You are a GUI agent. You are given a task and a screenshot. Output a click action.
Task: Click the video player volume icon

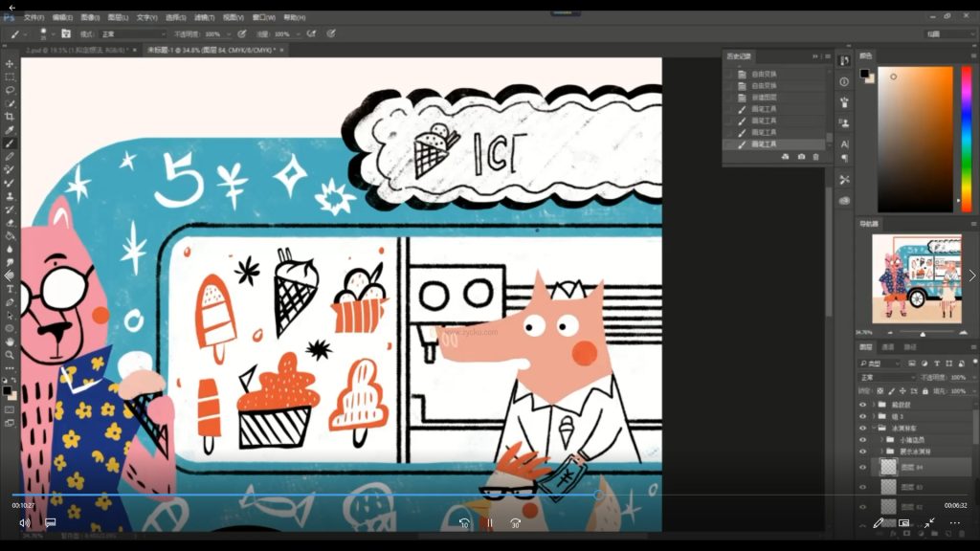point(24,523)
